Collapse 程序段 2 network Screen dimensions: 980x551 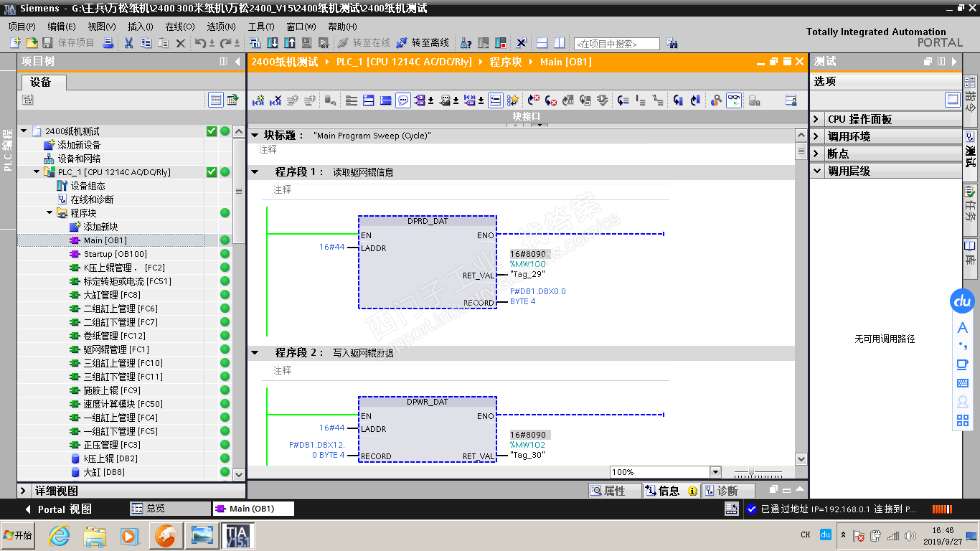pyautogui.click(x=255, y=353)
